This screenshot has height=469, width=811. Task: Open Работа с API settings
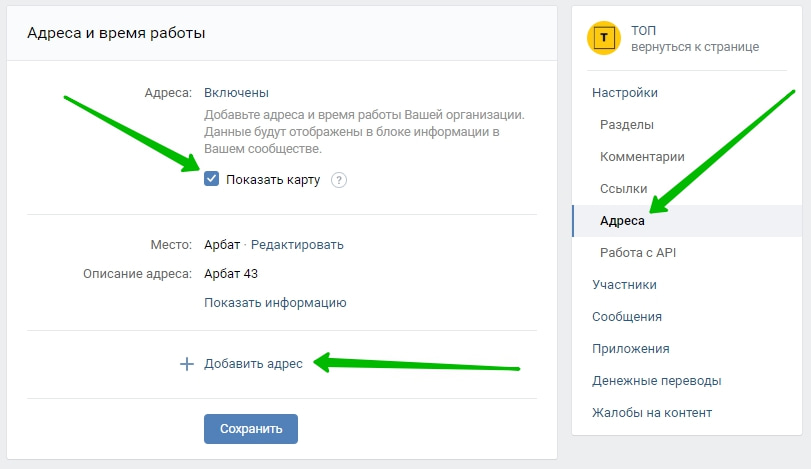639,253
